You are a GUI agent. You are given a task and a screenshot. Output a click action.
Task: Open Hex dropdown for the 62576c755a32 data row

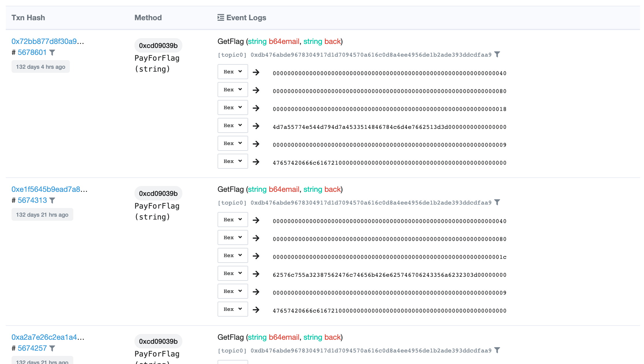click(233, 273)
